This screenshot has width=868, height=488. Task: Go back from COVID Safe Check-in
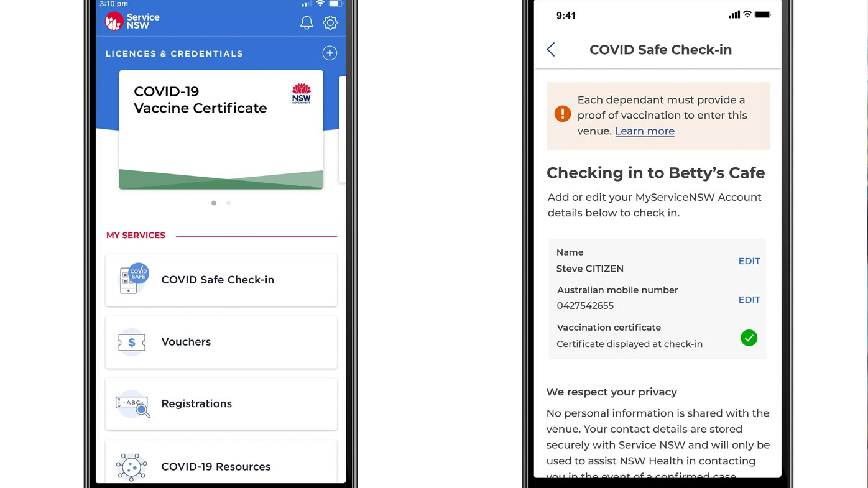pyautogui.click(x=551, y=50)
